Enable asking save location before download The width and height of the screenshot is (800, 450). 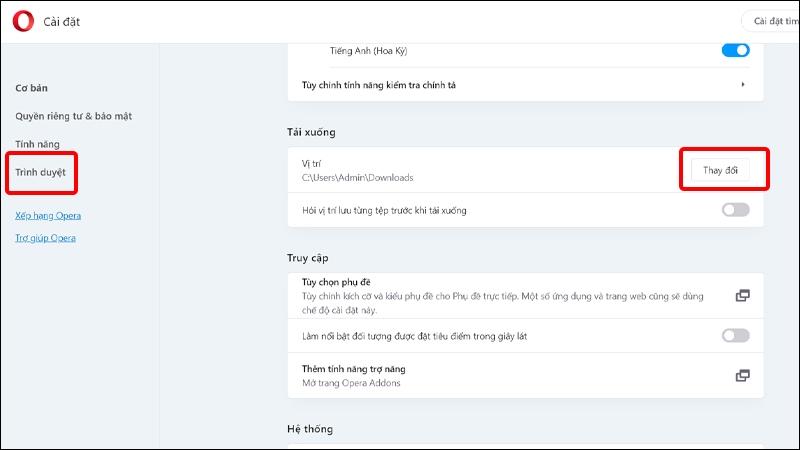click(735, 210)
